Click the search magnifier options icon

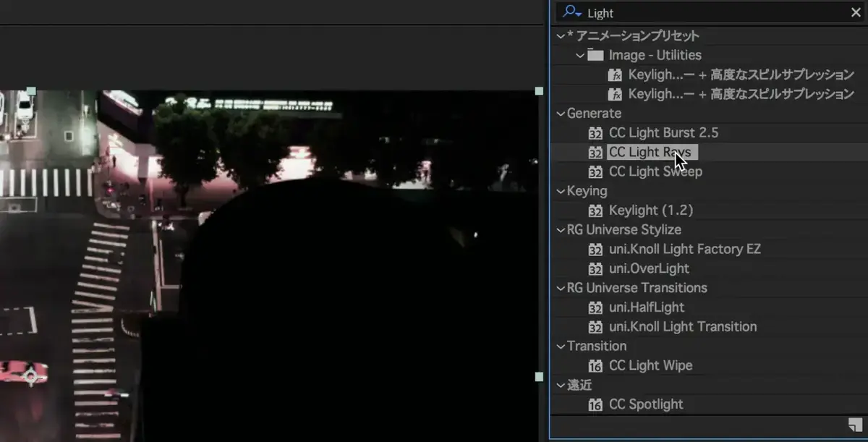click(571, 12)
